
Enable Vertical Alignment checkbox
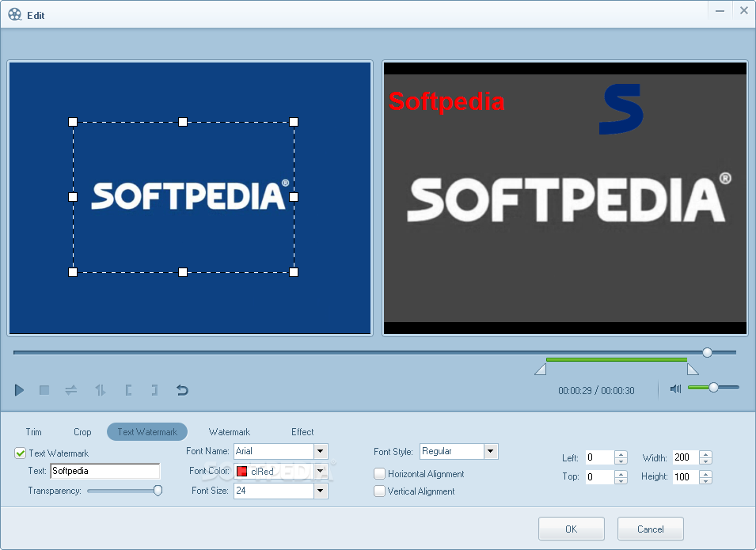click(x=379, y=491)
